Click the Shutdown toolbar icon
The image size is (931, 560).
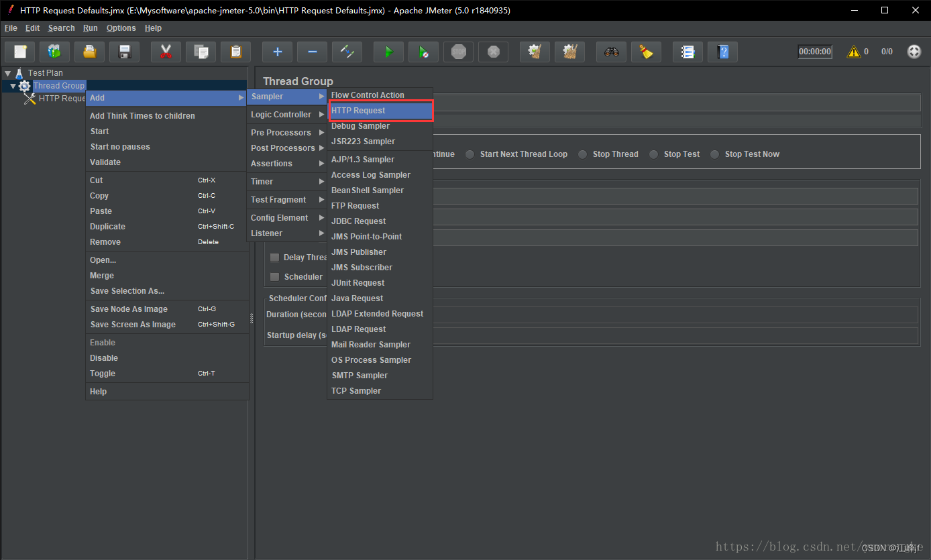point(494,52)
